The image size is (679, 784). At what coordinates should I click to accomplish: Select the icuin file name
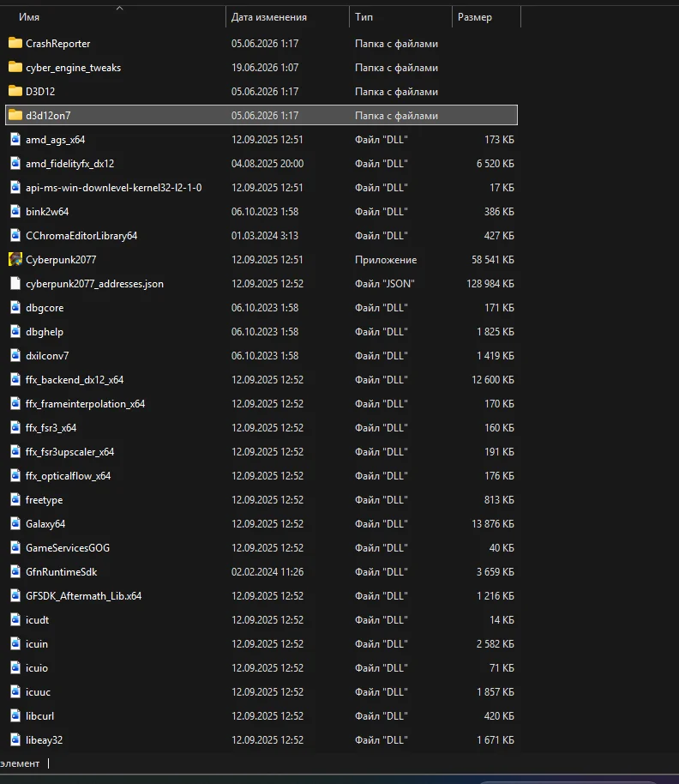coord(37,643)
